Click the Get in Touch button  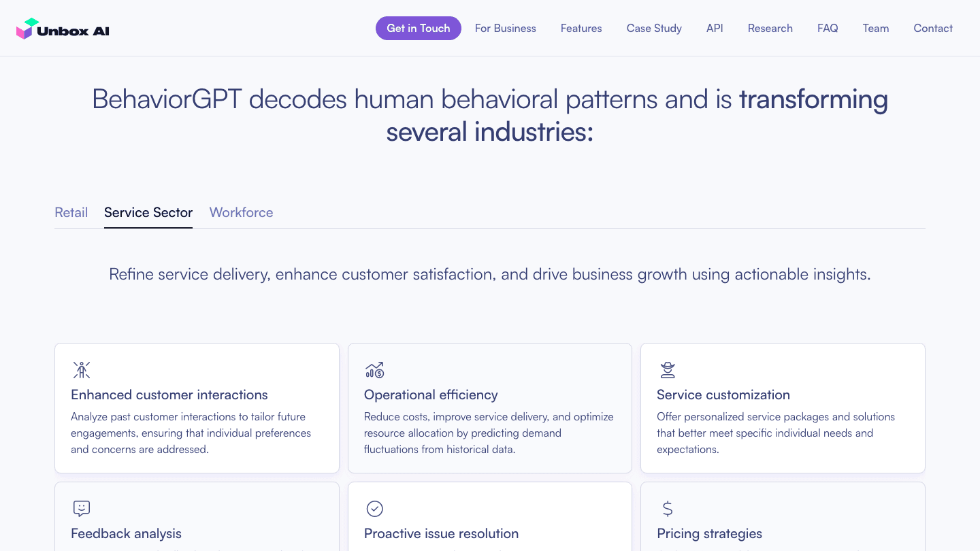[x=419, y=29]
